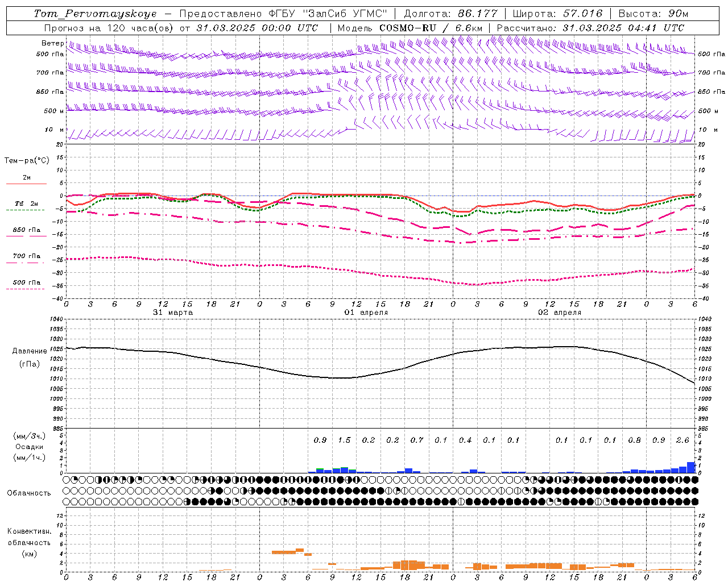Click the '(мм/1ч.)' units label
The image size is (728, 582).
click(30, 458)
